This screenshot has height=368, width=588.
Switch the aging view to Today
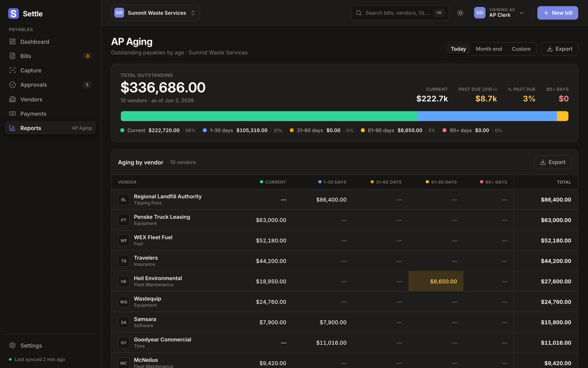458,49
